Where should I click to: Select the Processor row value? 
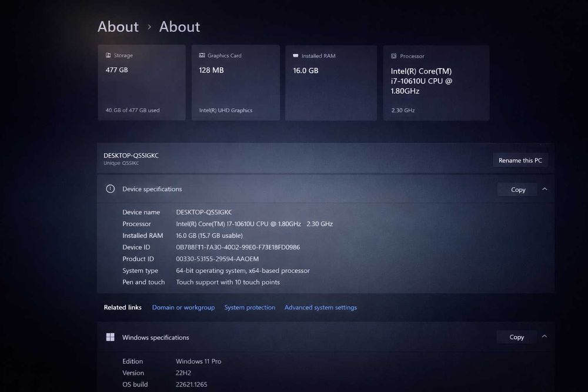254,224
